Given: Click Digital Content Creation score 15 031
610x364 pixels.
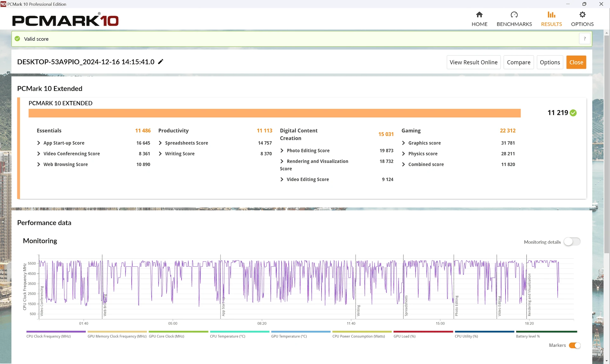Looking at the screenshot, I should tap(386, 134).
